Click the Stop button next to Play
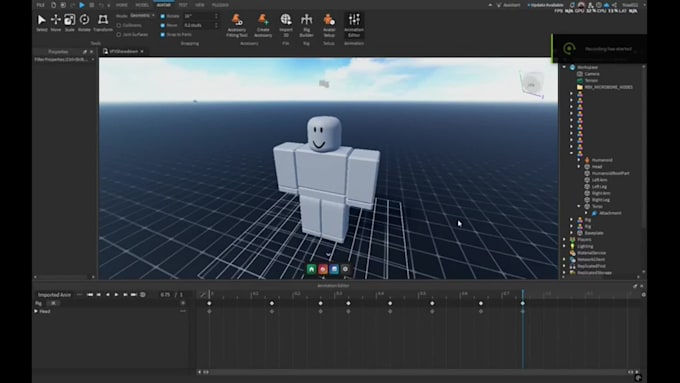680x383 pixels. click(x=92, y=5)
